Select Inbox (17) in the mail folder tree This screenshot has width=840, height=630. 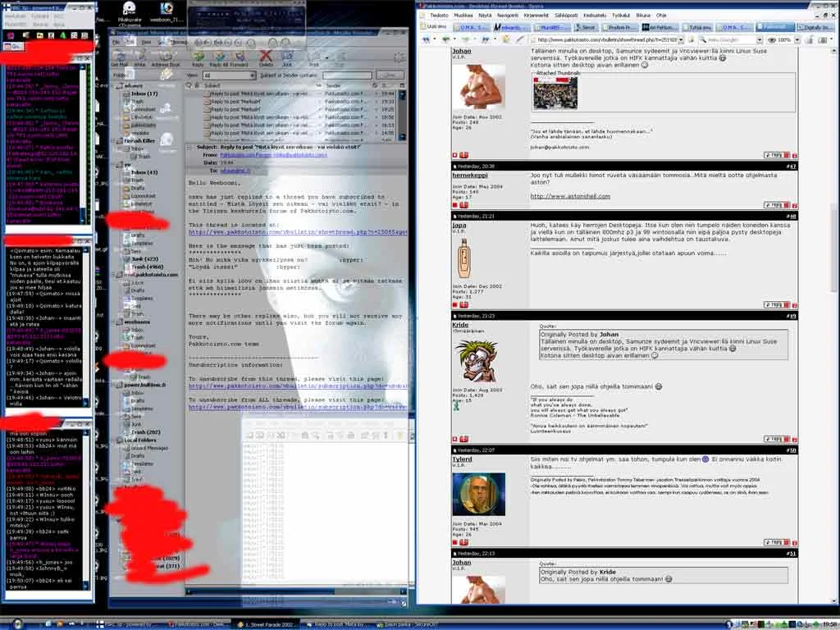click(143, 94)
